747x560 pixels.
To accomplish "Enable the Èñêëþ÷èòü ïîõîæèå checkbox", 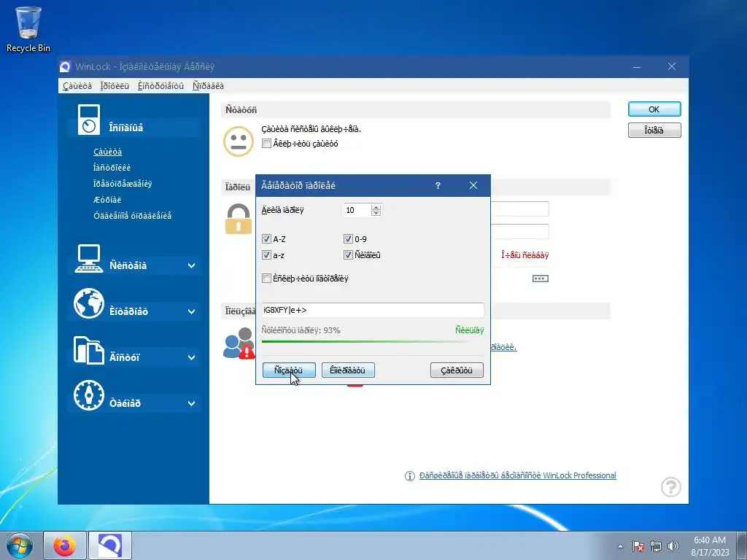I will (266, 278).
